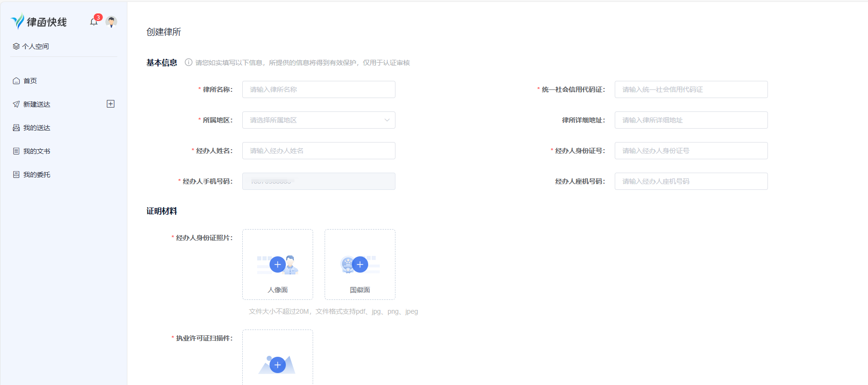Click the 律函快线 logo
Viewport: 868px width, 385px height.
[39, 22]
